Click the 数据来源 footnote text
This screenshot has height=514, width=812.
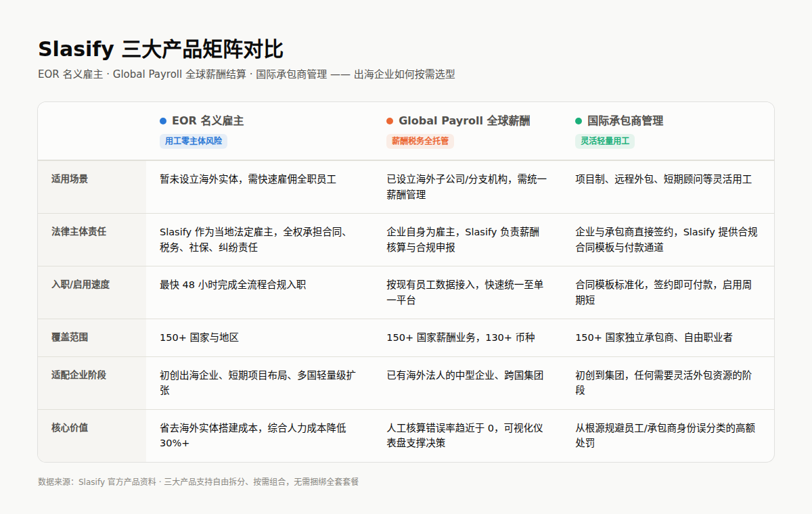coord(198,482)
